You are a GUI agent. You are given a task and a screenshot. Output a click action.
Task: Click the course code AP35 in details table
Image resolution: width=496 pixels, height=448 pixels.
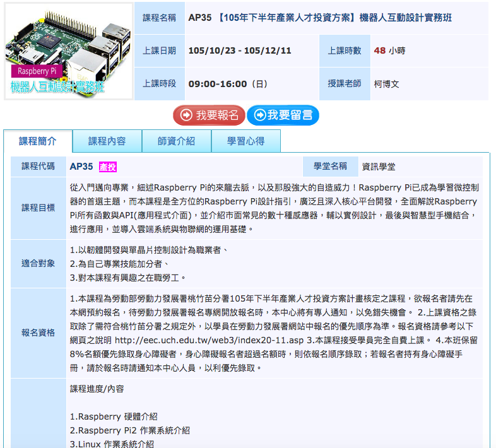pos(81,167)
